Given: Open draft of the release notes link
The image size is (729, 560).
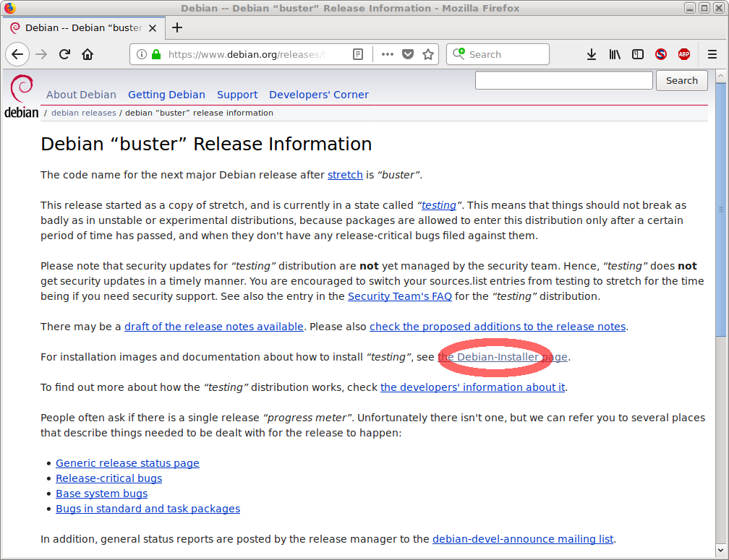Looking at the screenshot, I should [x=214, y=327].
